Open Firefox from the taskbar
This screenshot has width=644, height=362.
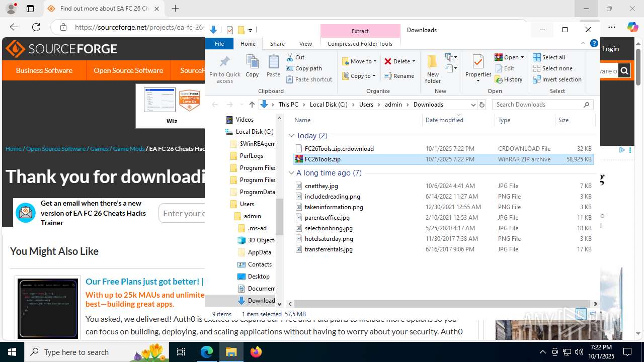click(256, 352)
